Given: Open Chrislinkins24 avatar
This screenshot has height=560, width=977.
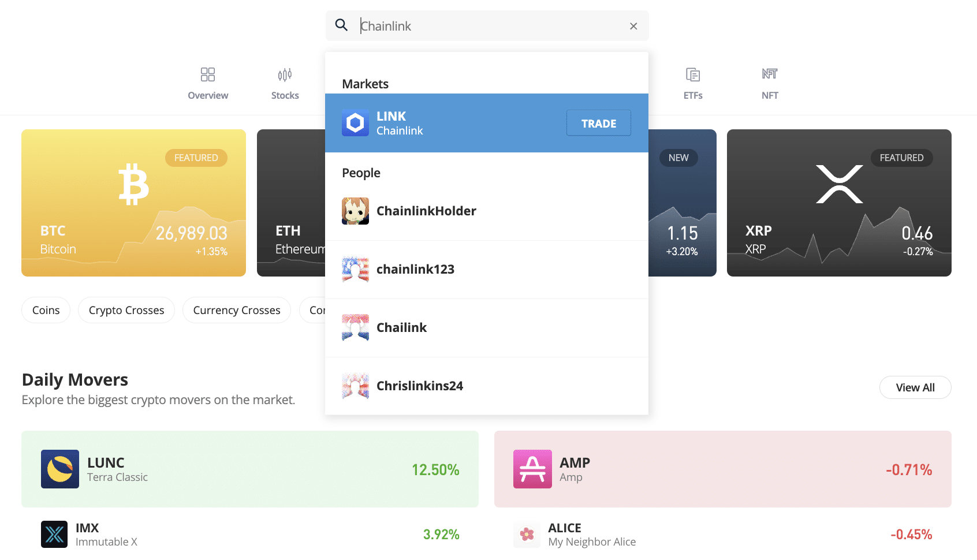Looking at the screenshot, I should tap(355, 386).
